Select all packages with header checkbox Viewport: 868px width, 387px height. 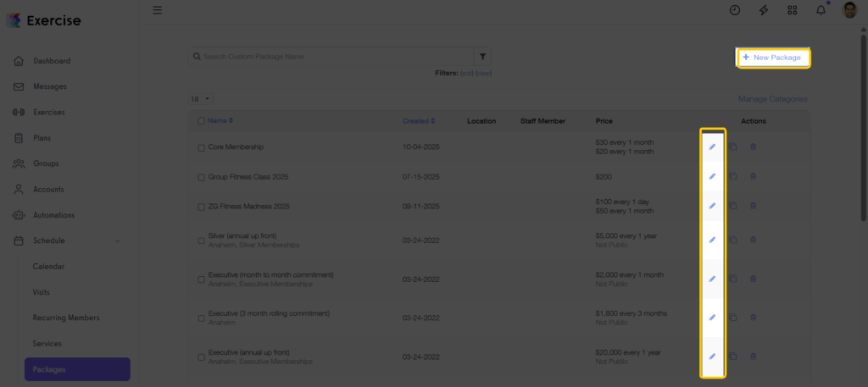201,120
